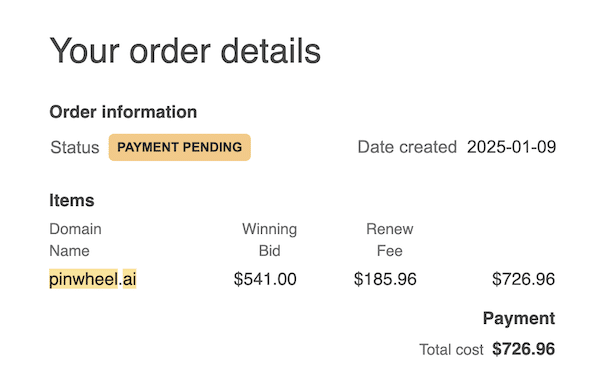This screenshot has width=600, height=381.
Task: Select the $185.96 renew fee amount
Action: (x=385, y=279)
